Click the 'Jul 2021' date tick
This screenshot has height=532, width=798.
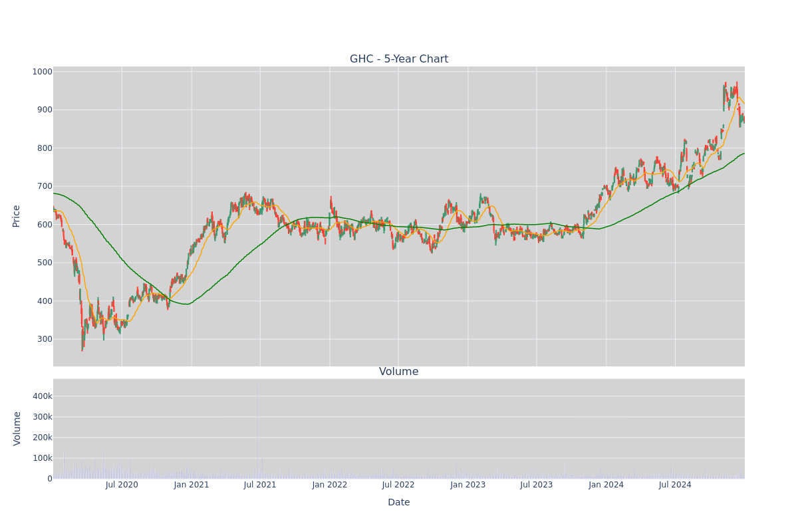tap(260, 485)
